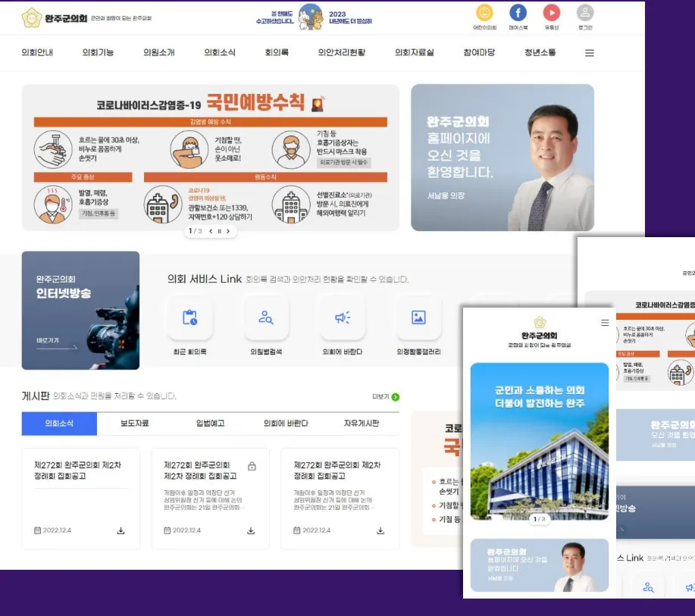The height and width of the screenshot is (616, 695).
Task: Open 의회에 바란다 megaphone icon
Action: click(343, 317)
